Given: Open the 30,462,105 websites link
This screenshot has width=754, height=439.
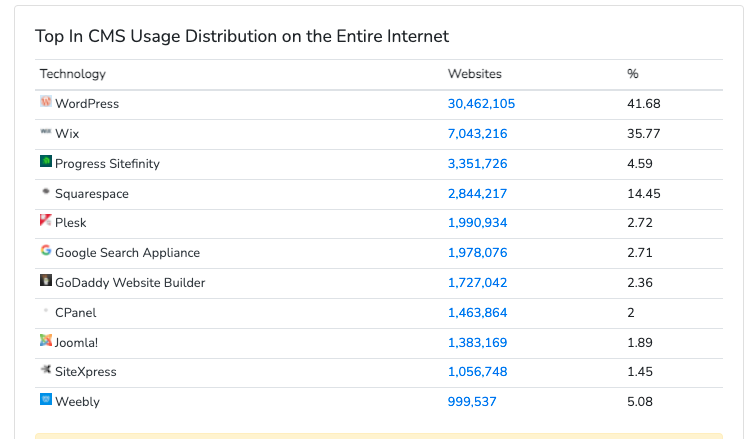Looking at the screenshot, I should pos(481,104).
